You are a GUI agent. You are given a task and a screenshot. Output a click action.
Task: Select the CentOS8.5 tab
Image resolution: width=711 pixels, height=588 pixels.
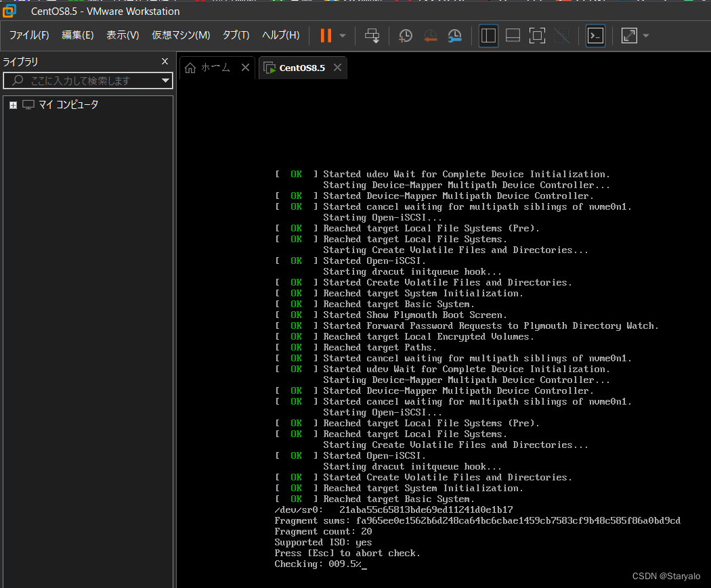[302, 68]
